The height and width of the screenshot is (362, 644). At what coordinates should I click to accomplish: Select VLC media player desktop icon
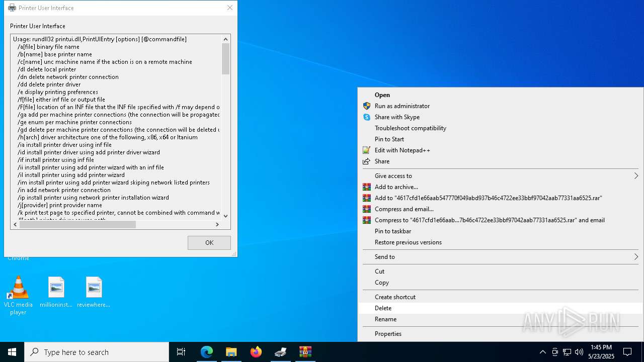(x=18, y=296)
